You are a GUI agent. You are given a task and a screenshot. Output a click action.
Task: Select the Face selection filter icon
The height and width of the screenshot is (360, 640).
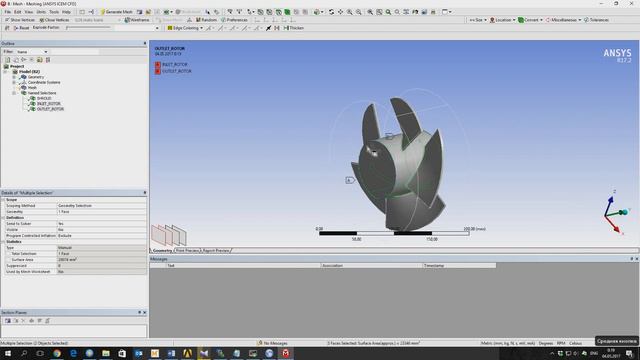click(x=278, y=12)
